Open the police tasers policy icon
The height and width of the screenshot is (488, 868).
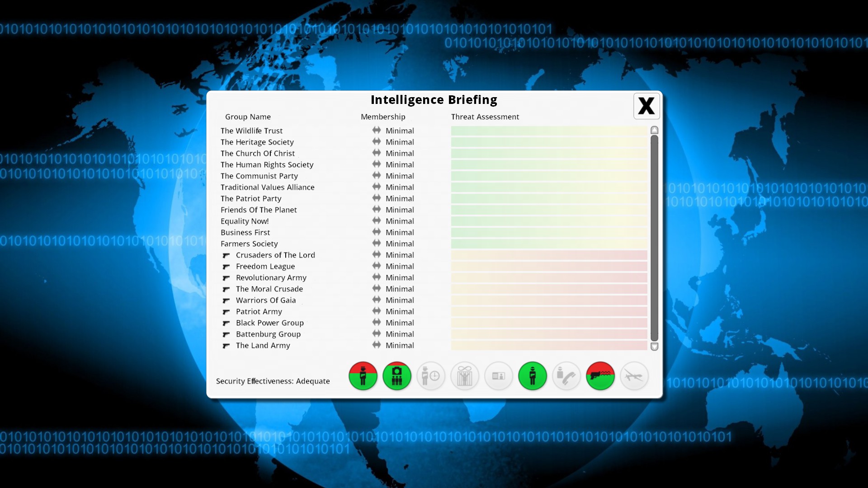coord(600,376)
